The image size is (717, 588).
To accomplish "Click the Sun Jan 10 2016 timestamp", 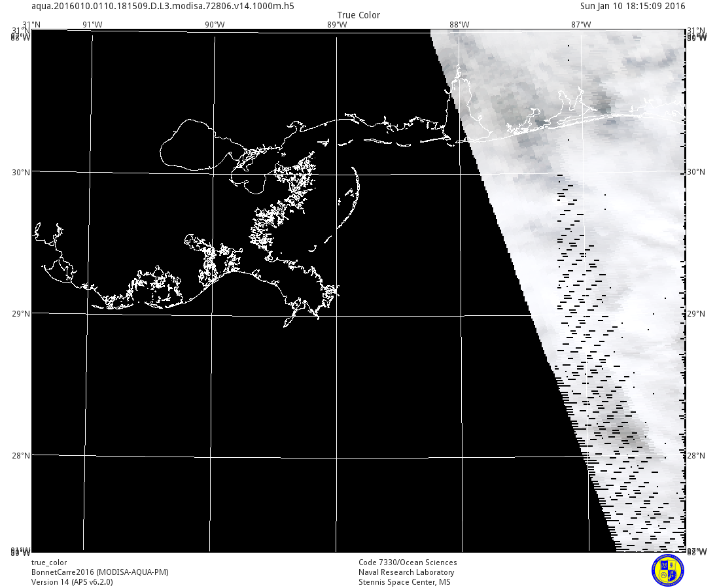I will pos(633,6).
